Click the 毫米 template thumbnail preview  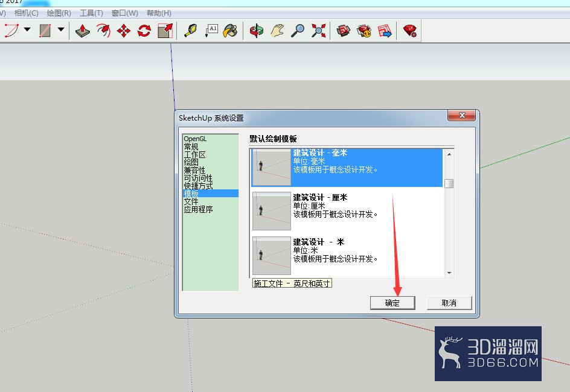pos(272,167)
